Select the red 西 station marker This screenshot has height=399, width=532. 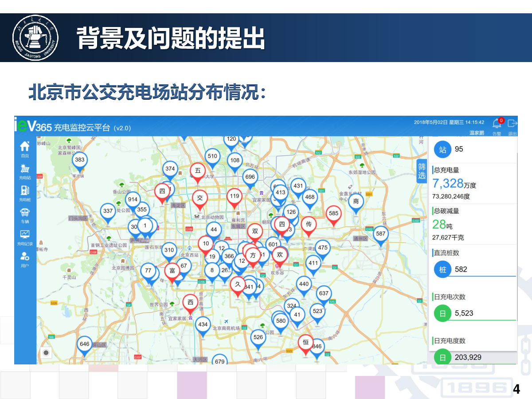[191, 305]
